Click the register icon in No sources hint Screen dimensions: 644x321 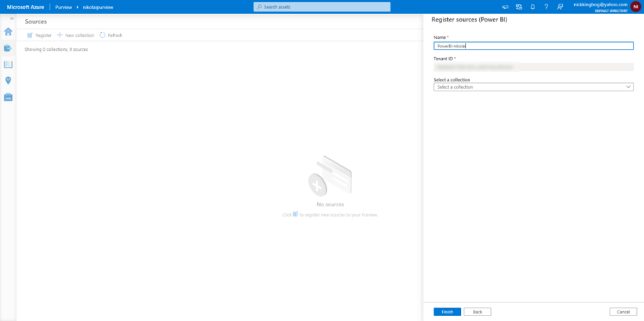coord(295,214)
